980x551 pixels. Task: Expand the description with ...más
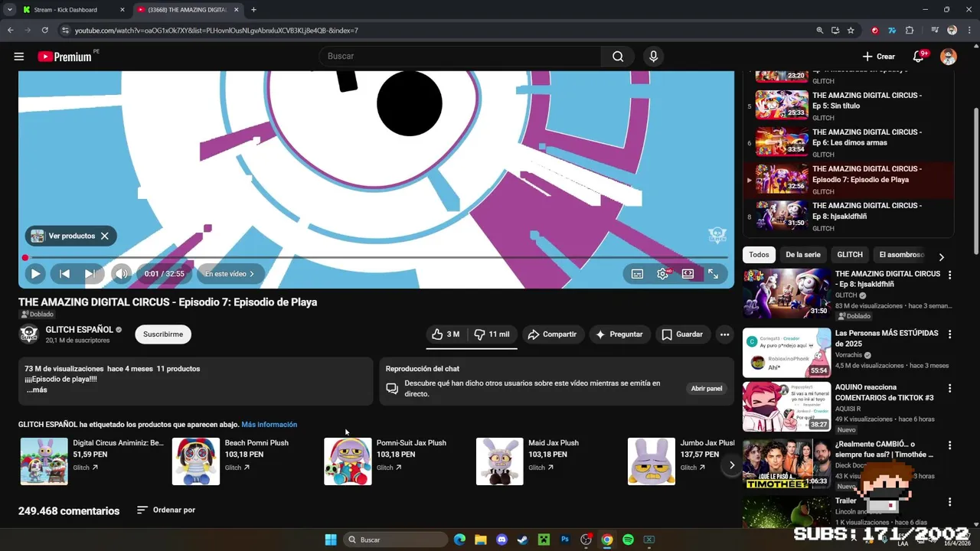(x=37, y=390)
